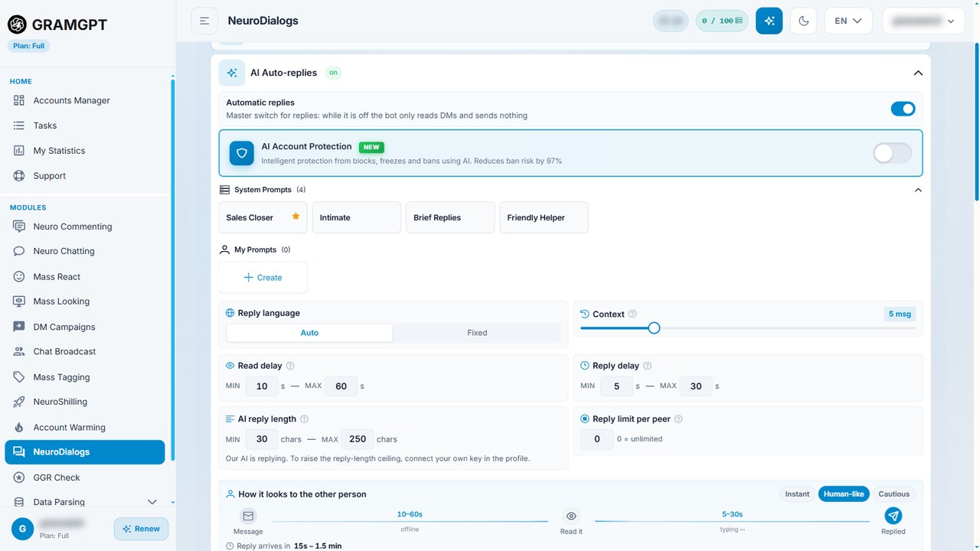Open the NeuroDialogs sidebar item
This screenshot has height=551, width=980.
[85, 452]
